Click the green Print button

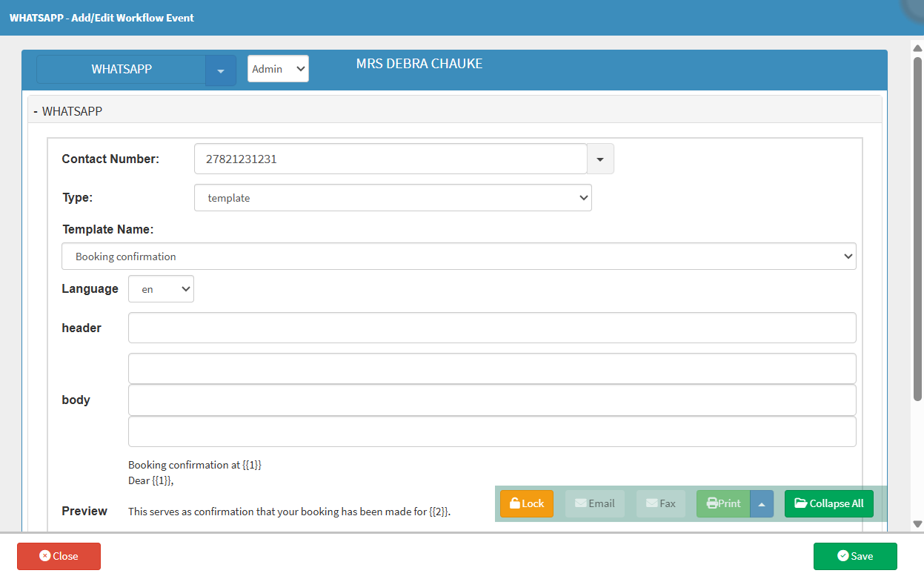pyautogui.click(x=723, y=503)
